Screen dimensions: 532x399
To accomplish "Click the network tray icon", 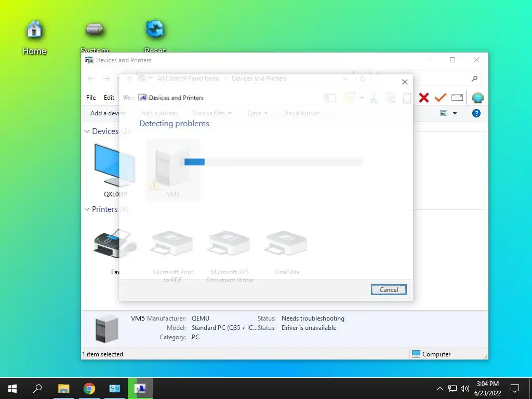I will 453,389.
